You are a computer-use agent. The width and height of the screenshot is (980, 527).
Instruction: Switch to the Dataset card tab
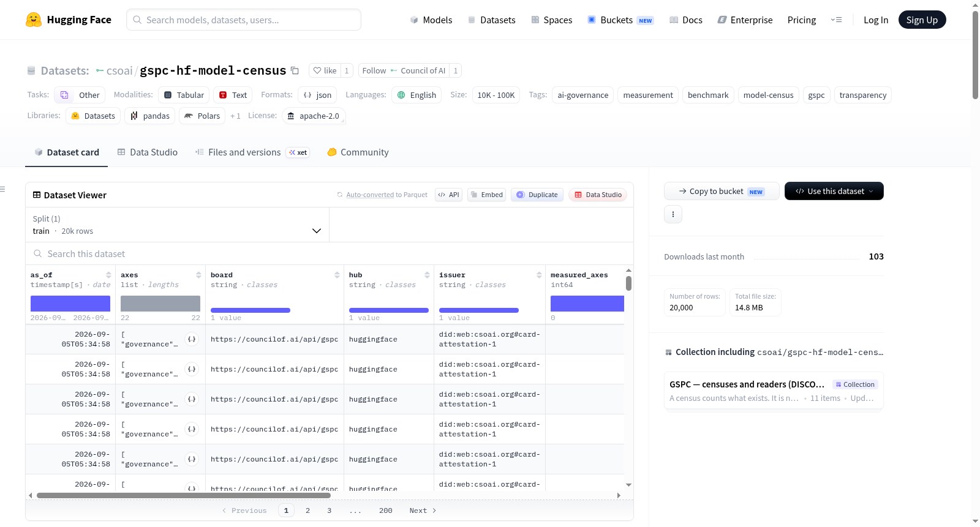(67, 152)
